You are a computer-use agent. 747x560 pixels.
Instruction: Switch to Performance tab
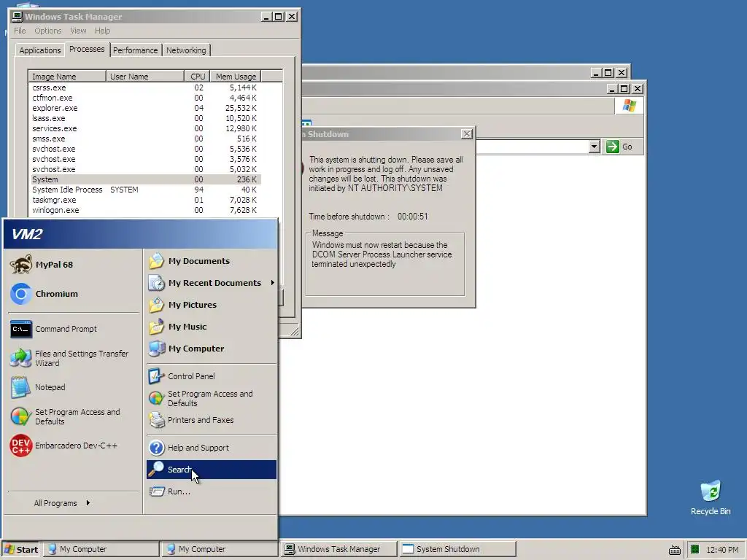(135, 50)
